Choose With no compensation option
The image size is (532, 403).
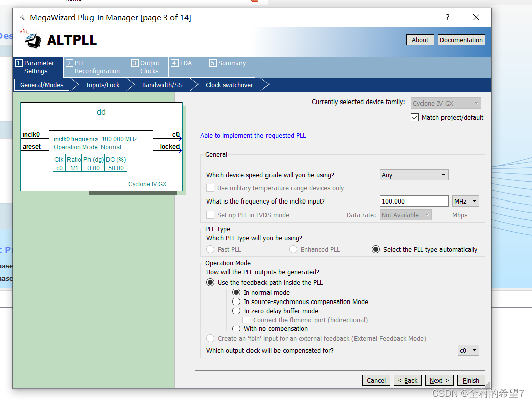[236, 328]
